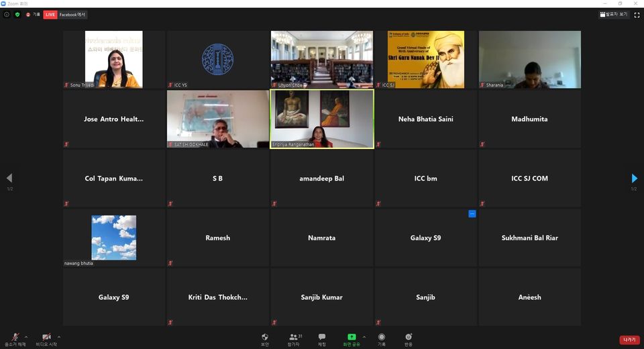Expand audio options arrow beside microphone
The height and width of the screenshot is (349, 644).
[x=26, y=336]
